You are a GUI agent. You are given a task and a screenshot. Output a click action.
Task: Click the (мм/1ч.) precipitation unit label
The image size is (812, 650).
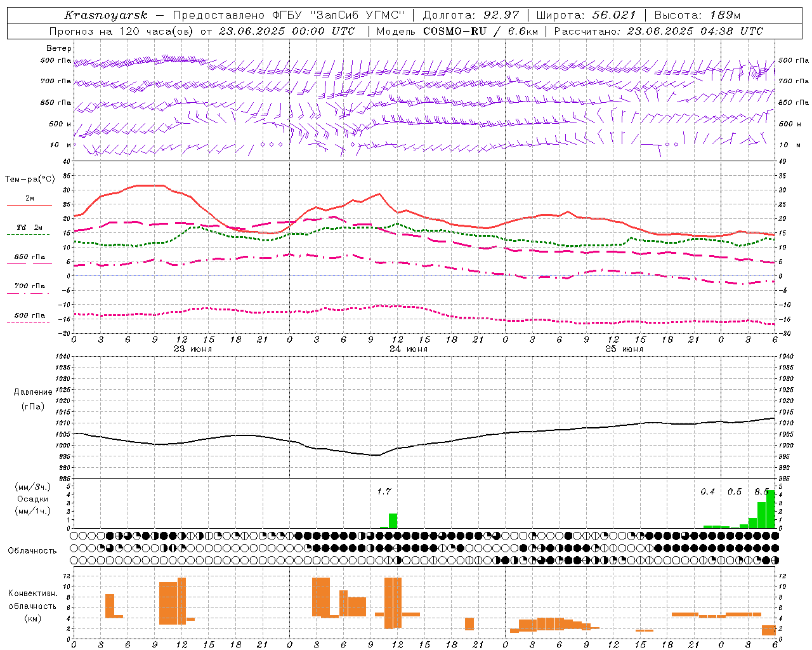(x=33, y=511)
